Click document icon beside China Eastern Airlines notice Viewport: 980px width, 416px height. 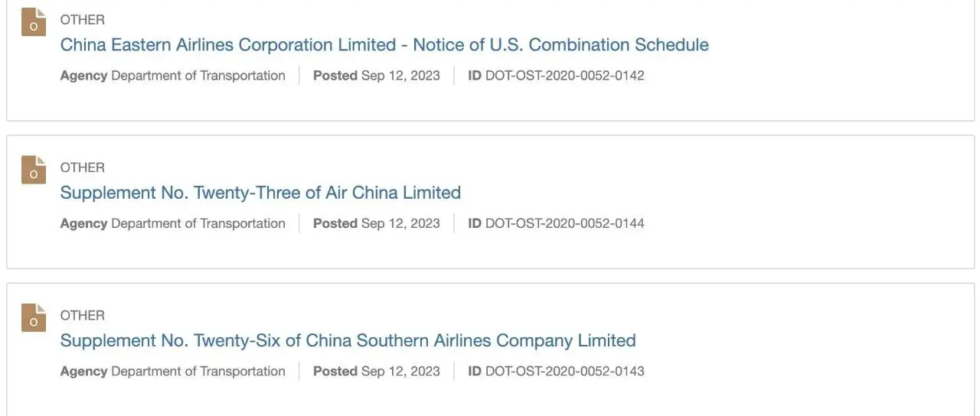(x=34, y=22)
